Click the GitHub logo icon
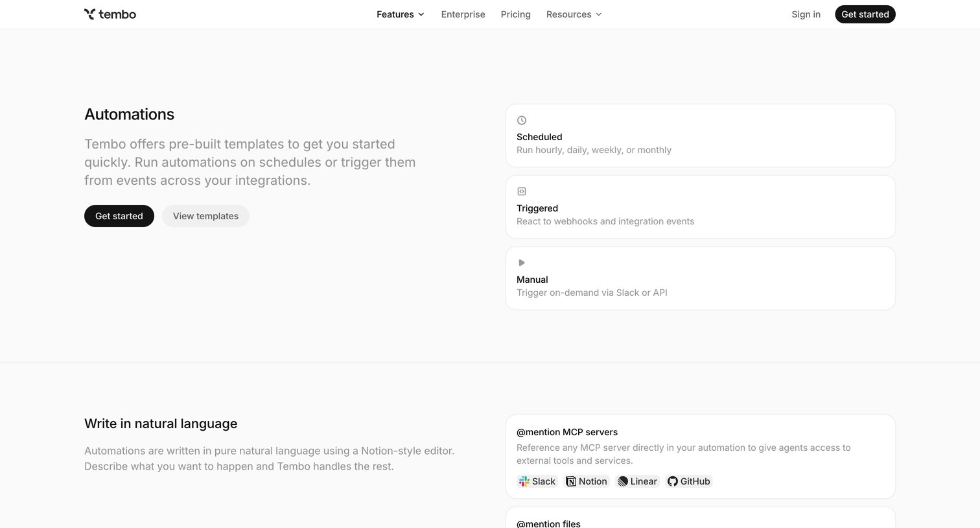 pyautogui.click(x=673, y=481)
